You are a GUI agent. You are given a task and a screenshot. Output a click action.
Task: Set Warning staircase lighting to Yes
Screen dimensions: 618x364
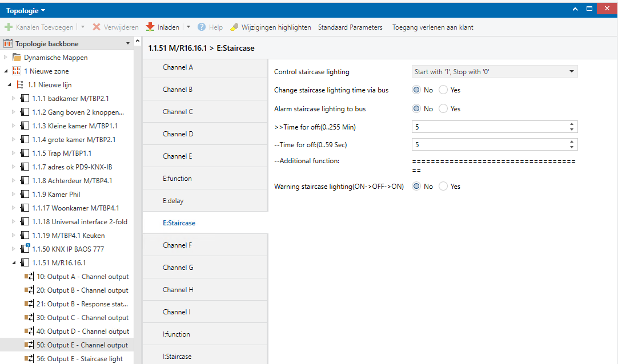444,187
